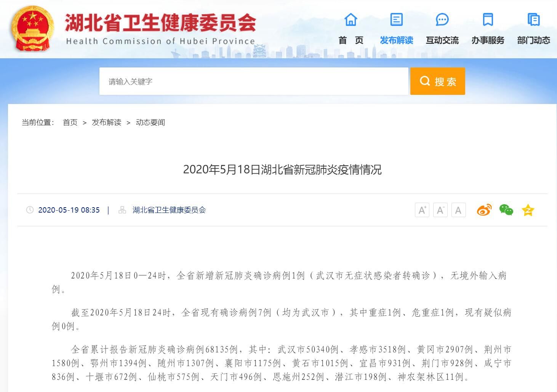
Task: Click the 部门动态 pages icon
Action: (533, 19)
